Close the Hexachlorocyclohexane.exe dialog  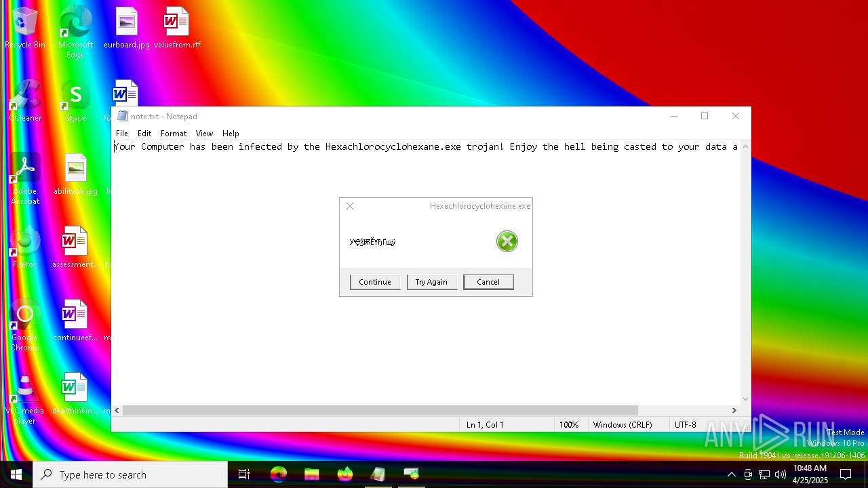pos(350,206)
